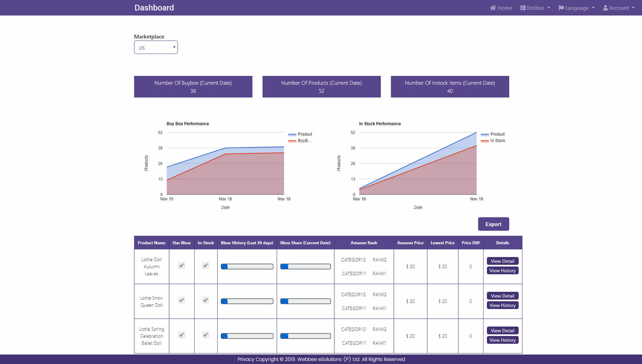Image resolution: width=642 pixels, height=364 pixels.
Task: View History for Lottie Snow Queen Doll
Action: pyautogui.click(x=502, y=305)
